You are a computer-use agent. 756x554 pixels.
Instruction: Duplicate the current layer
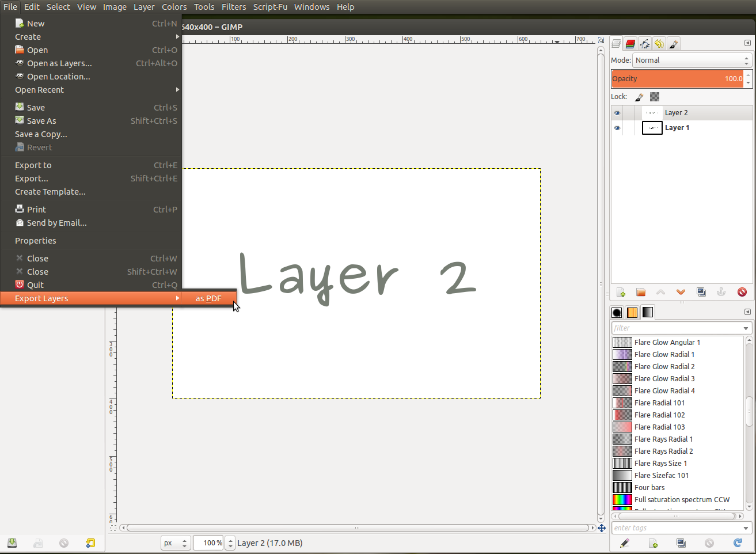pos(701,292)
